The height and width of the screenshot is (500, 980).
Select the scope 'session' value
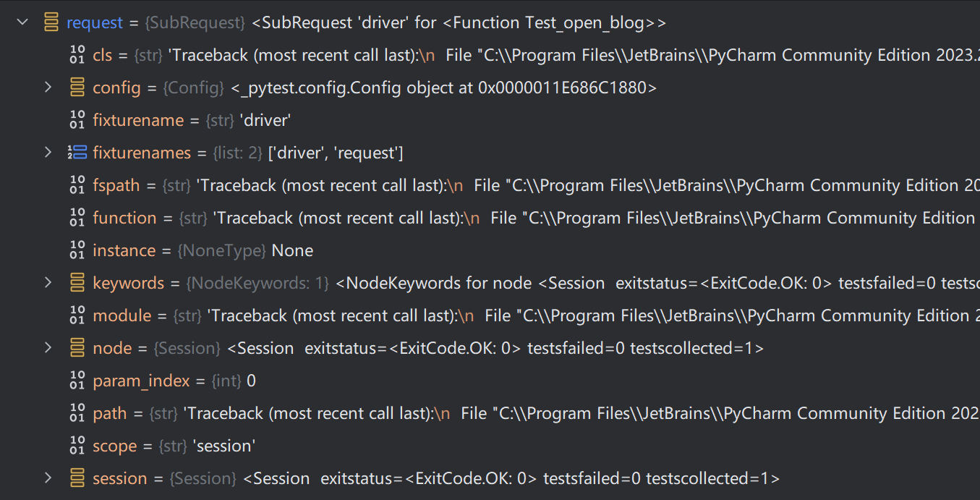[223, 446]
